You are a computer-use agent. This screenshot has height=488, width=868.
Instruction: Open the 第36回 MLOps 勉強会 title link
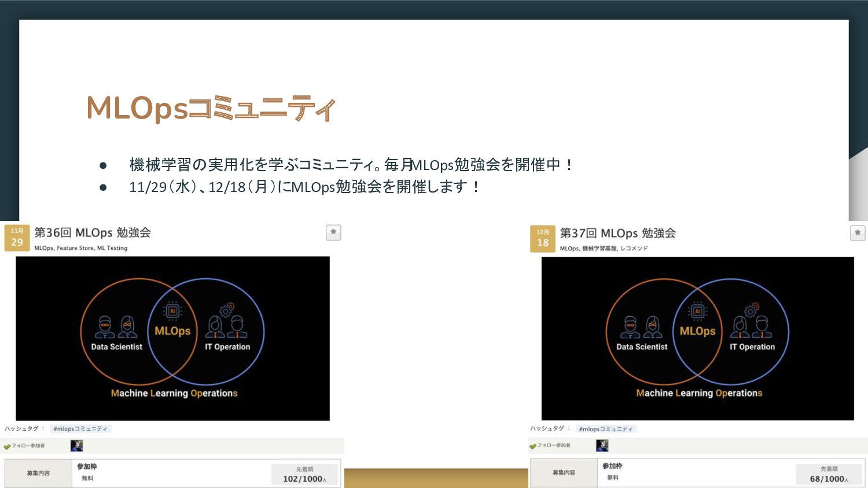click(93, 232)
